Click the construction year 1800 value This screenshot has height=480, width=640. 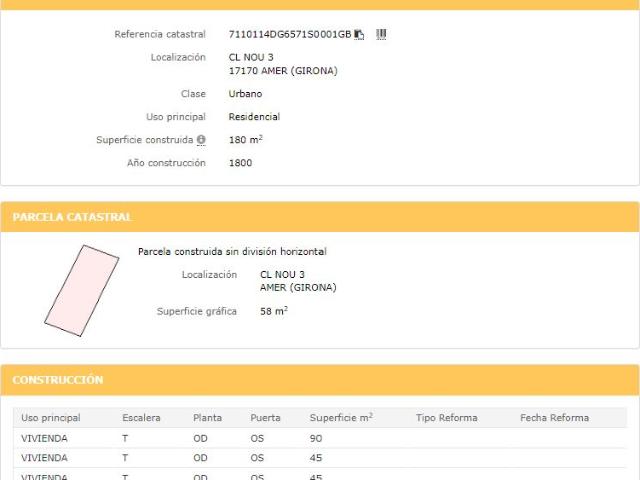click(x=241, y=163)
